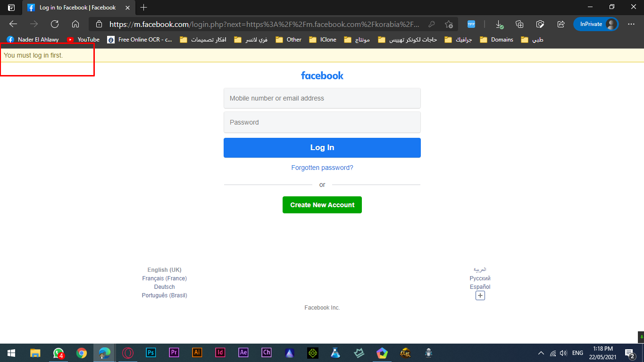Open saved passwords key icon
Screen dimensions: 644x362
click(431, 24)
